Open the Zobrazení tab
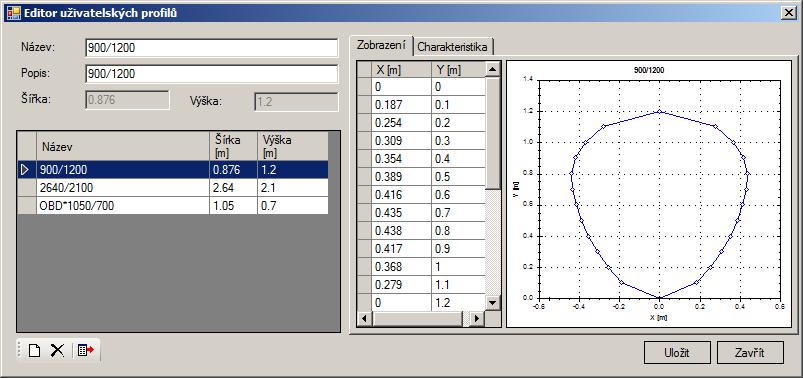Screen dimensions: 803x378 coord(382,45)
